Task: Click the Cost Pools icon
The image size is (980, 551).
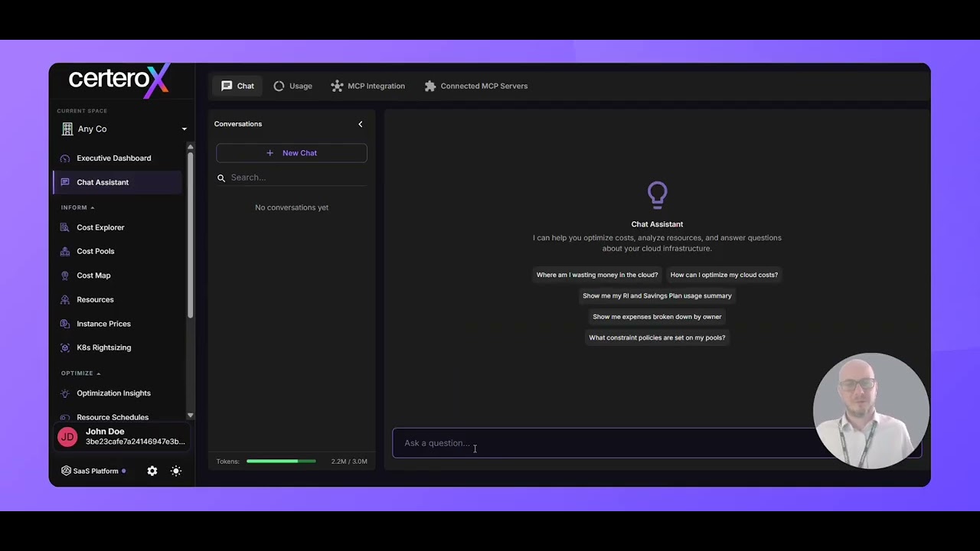Action: 65,251
